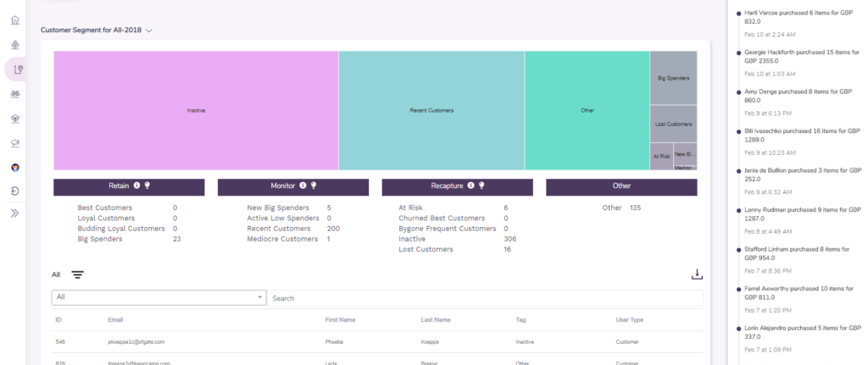Click the Big Spenders treemap tile
The image size is (868, 365).
click(x=673, y=78)
